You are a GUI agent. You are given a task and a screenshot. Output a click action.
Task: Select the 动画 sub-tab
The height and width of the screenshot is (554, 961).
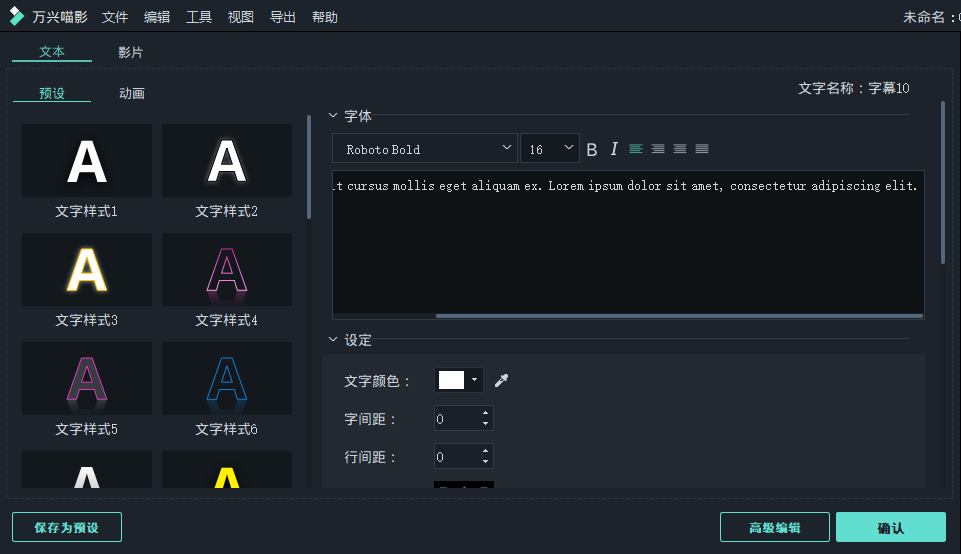tap(132, 93)
